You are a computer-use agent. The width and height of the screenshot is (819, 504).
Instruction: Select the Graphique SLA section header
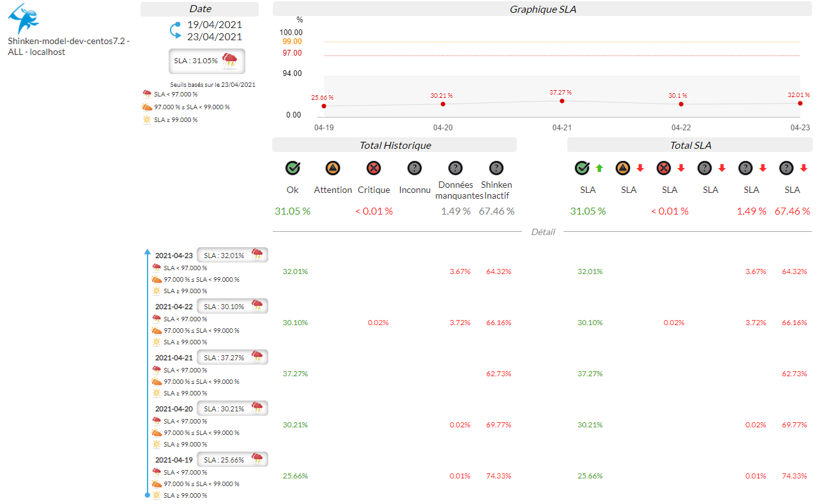(x=543, y=9)
